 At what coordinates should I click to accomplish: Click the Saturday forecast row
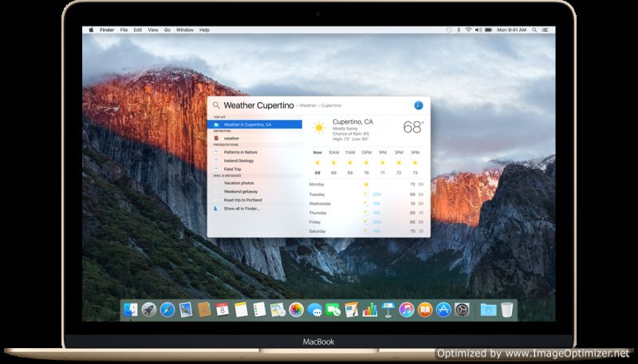click(366, 231)
